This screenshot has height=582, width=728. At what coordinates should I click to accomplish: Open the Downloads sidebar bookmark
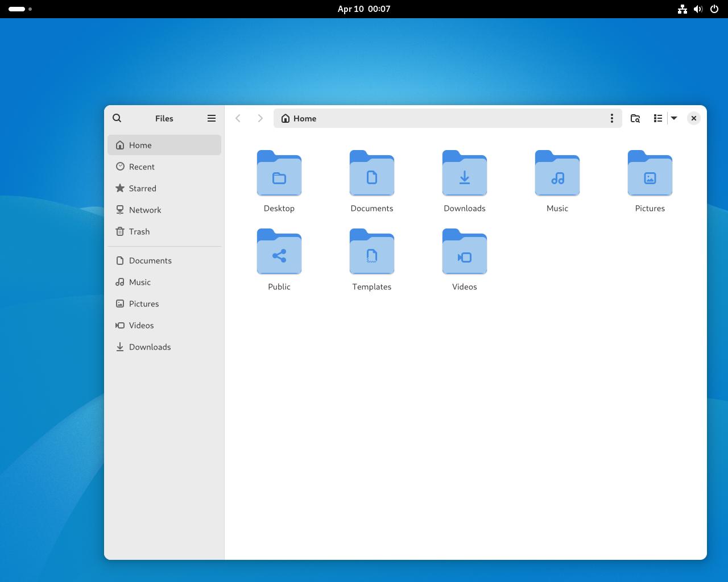164,347
